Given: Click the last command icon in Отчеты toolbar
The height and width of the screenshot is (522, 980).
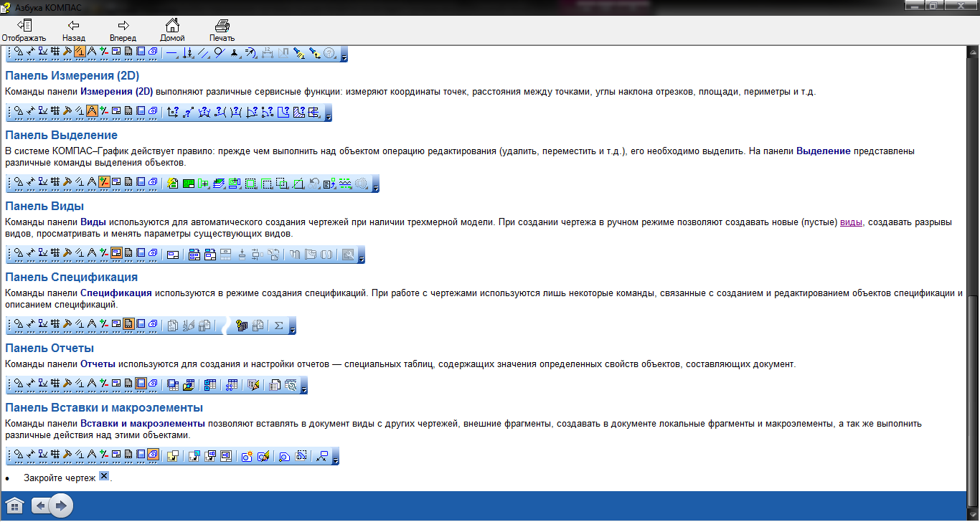Looking at the screenshot, I should pos(291,385).
